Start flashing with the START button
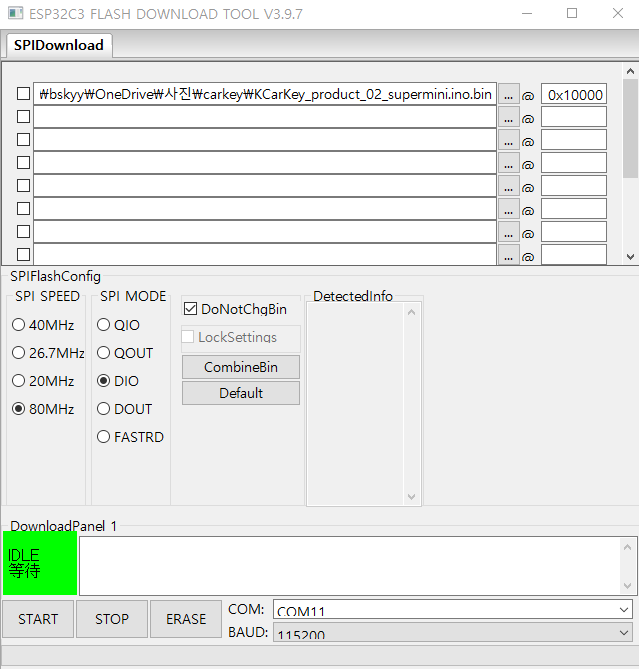The image size is (639, 669). click(38, 619)
